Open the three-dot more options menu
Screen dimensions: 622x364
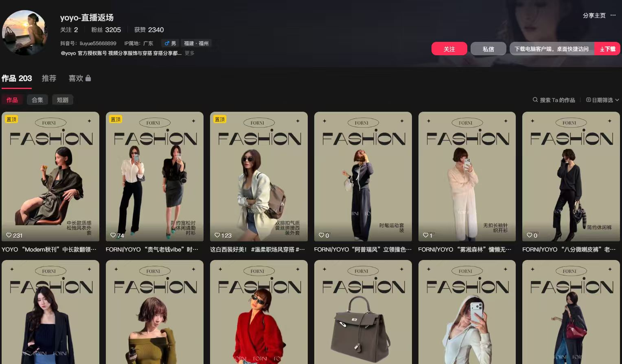pyautogui.click(x=613, y=15)
